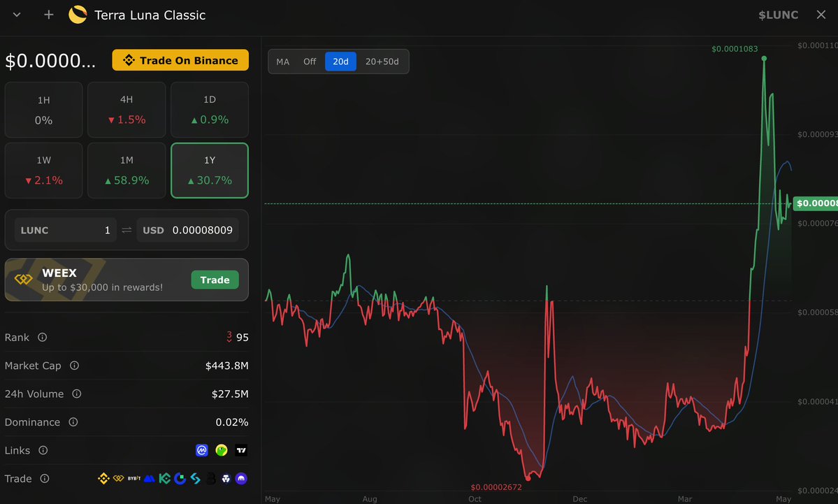Turn moving average Off
Viewport: 838px width, 504px height.
(310, 62)
